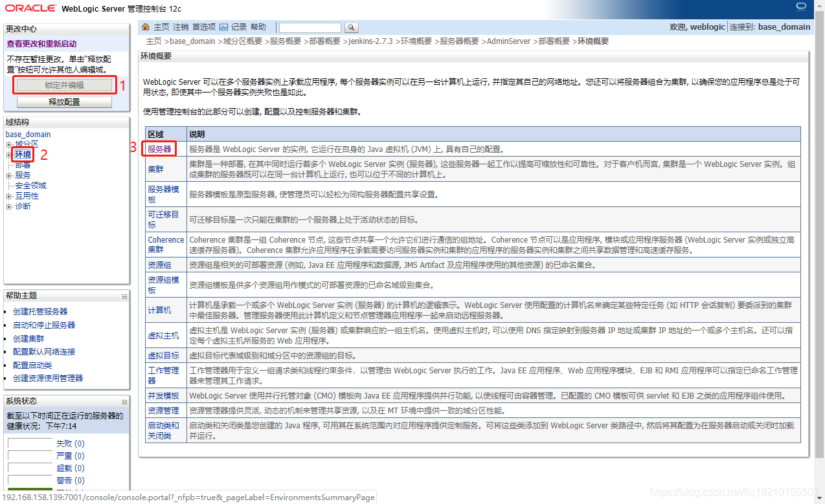Expand the 诊断 tree node

(x=9, y=206)
